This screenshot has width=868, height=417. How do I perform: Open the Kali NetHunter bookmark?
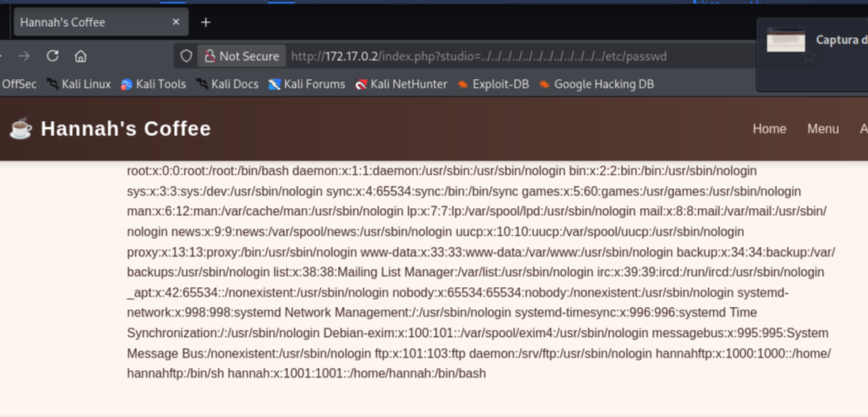(x=401, y=84)
